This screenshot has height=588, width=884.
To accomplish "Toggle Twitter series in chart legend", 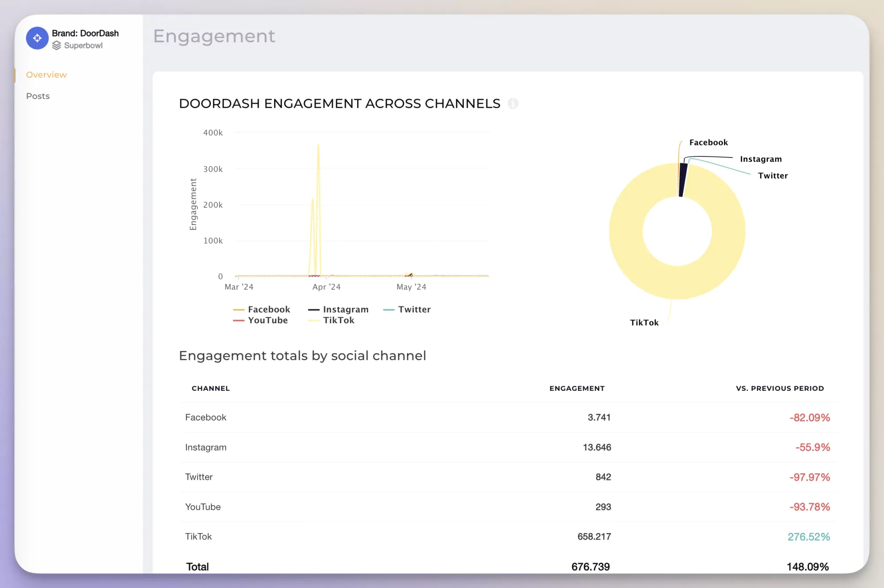I will (x=407, y=309).
